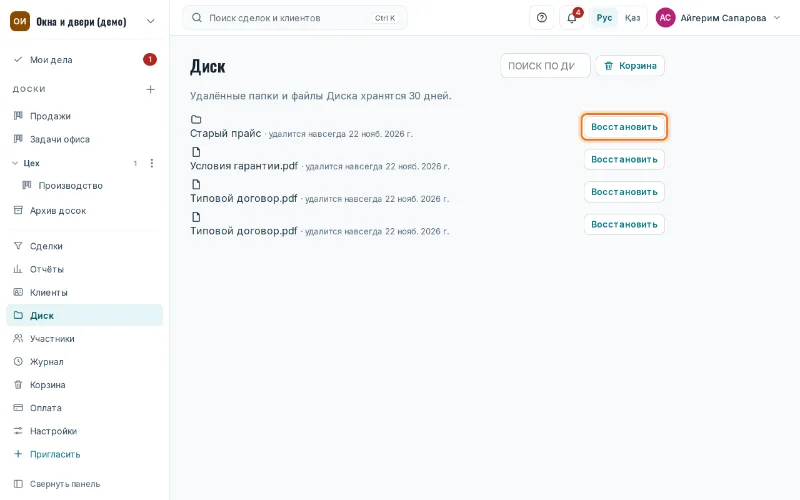Click the ОИ workspace logo
This screenshot has width=800, height=500.
coord(20,21)
